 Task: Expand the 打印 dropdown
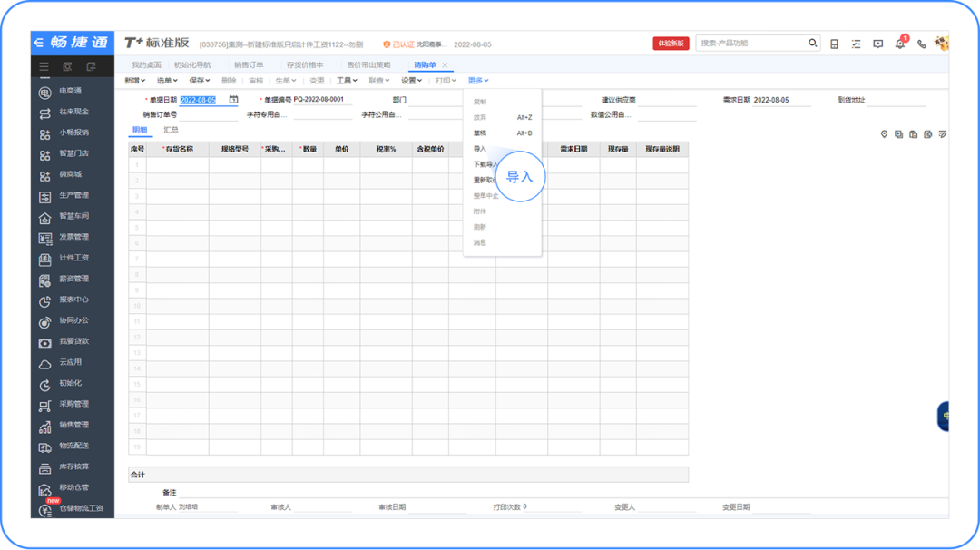(446, 81)
